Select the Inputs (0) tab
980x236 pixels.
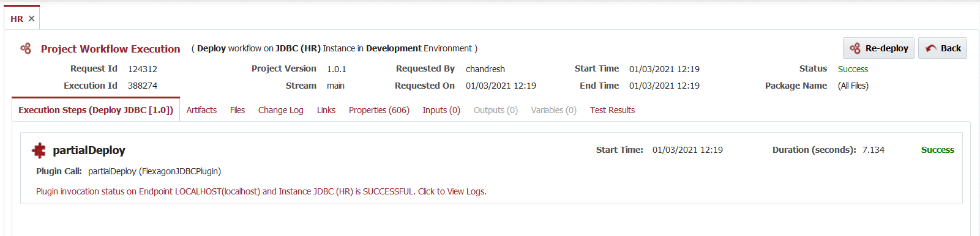(441, 110)
